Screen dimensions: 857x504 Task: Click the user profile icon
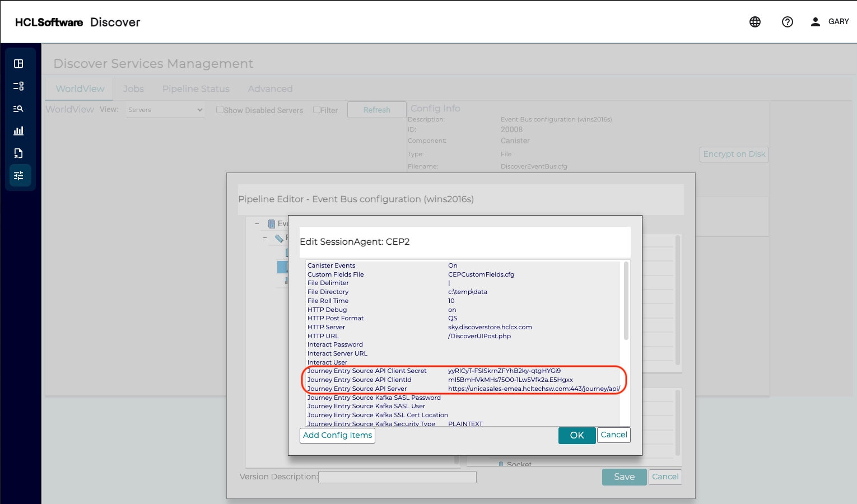[x=816, y=22]
